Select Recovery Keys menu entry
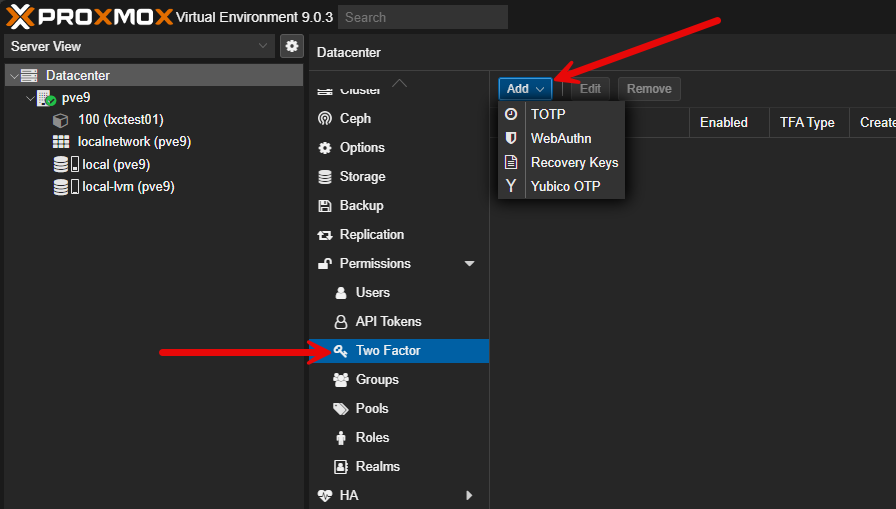 (x=574, y=162)
